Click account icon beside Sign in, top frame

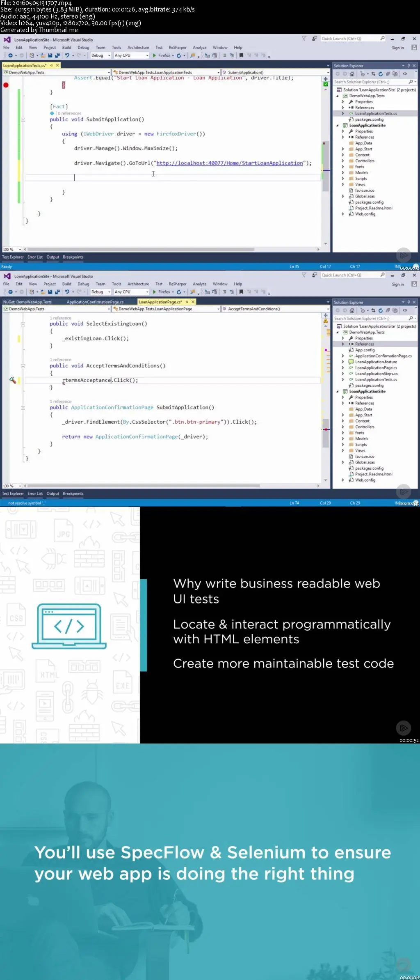[x=414, y=48]
